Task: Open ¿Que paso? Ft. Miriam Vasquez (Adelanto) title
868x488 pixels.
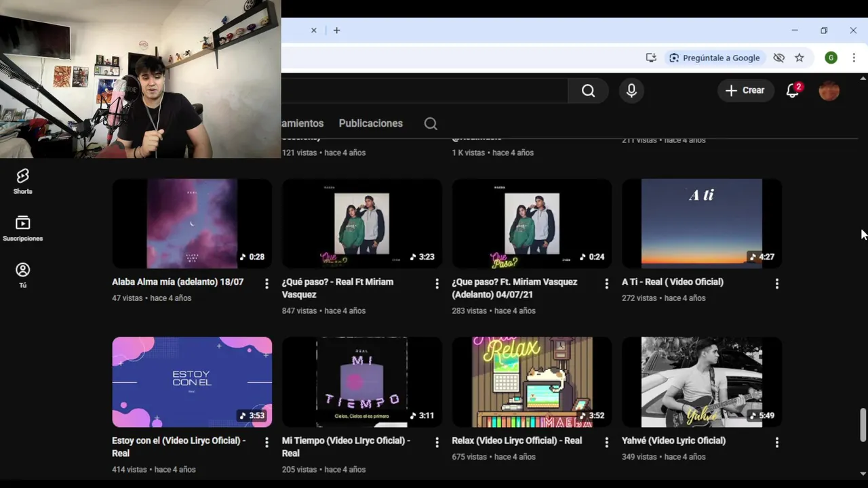Action: (x=515, y=288)
